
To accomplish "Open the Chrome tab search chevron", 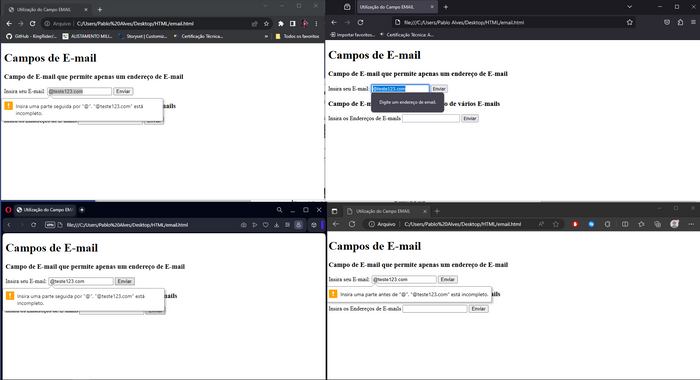I will (x=265, y=6).
